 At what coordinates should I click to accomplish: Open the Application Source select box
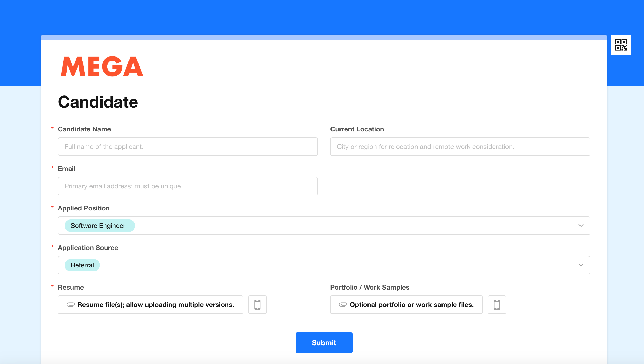324,265
